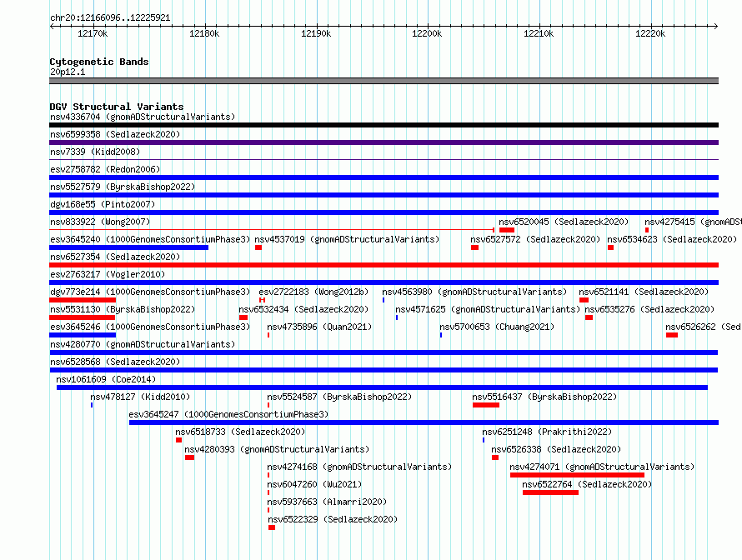Viewport: 742px width, 560px height.
Task: Click the blue nsv1061609 variant bar
Action: [x=383, y=387]
